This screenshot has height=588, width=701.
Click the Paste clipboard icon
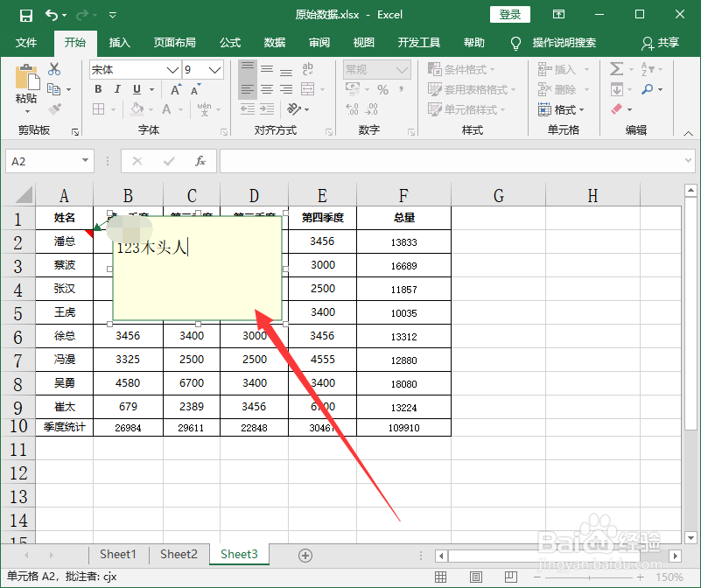click(x=26, y=77)
